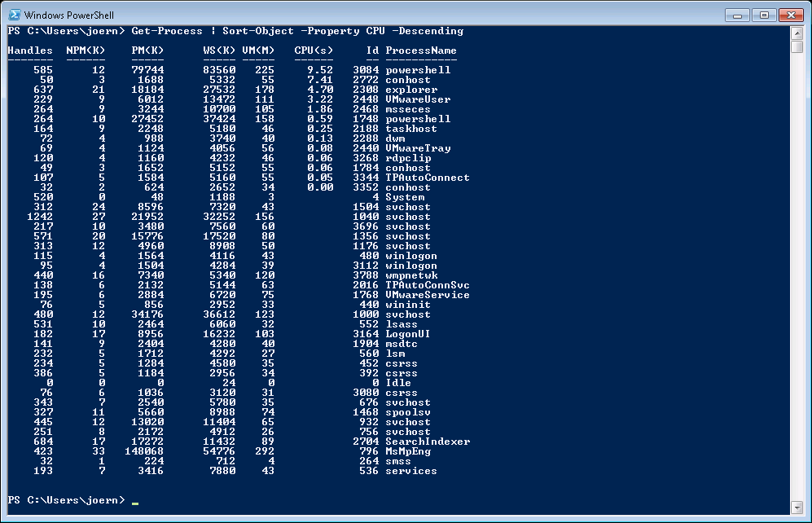Click the Idle process name
The image size is (812, 523).
click(398, 383)
